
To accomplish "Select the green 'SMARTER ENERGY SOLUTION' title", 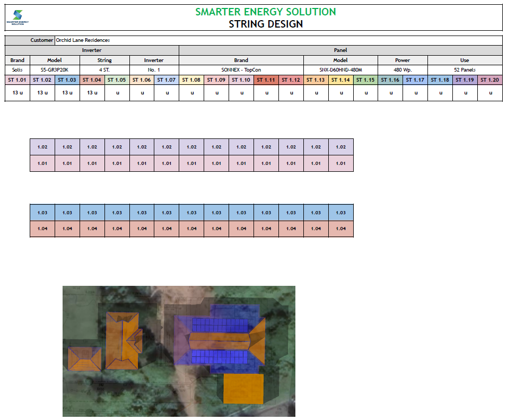I will 266,12.
